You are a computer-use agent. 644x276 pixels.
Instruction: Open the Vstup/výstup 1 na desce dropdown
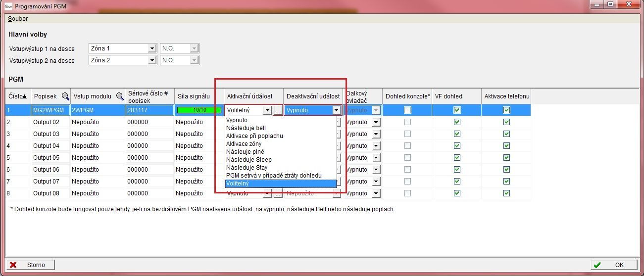pyautogui.click(x=152, y=48)
